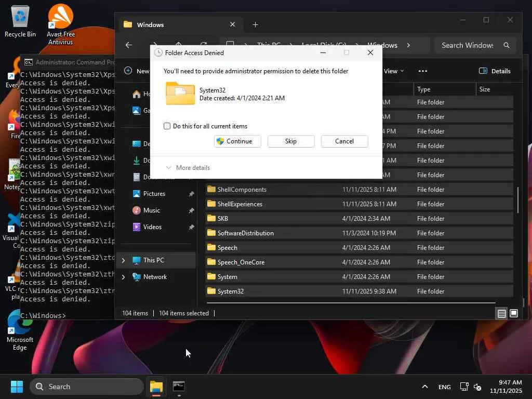Expand the This PC tree node
The width and height of the screenshot is (532, 399).
point(123,260)
